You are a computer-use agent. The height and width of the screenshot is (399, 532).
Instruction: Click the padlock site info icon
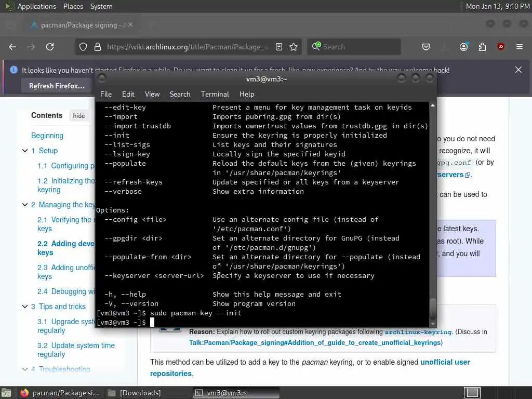[x=98, y=47]
